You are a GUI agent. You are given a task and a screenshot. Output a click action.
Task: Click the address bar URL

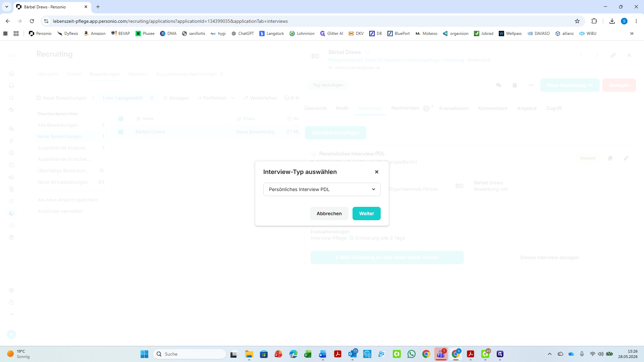(x=170, y=21)
